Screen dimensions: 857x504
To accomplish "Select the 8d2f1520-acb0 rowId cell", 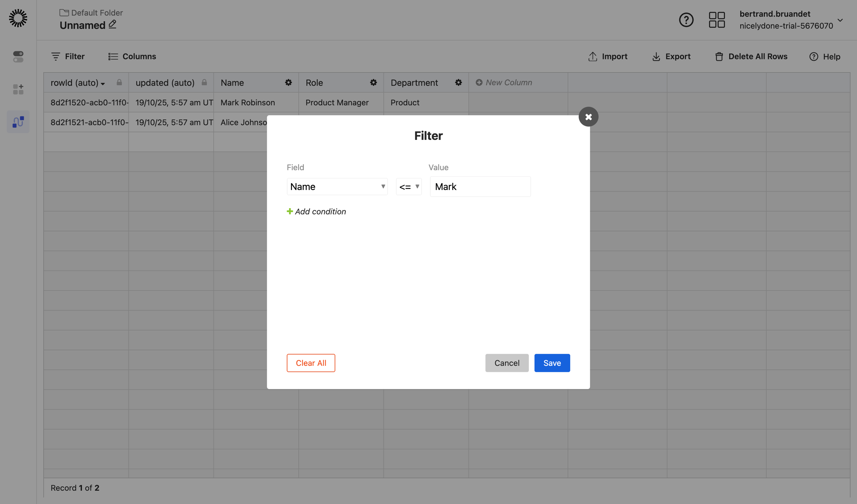I will [86, 102].
